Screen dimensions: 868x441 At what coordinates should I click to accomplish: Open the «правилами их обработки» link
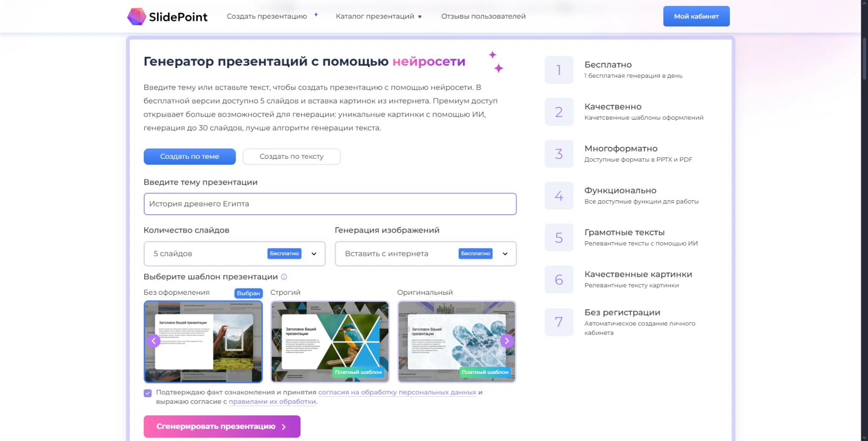[272, 401]
